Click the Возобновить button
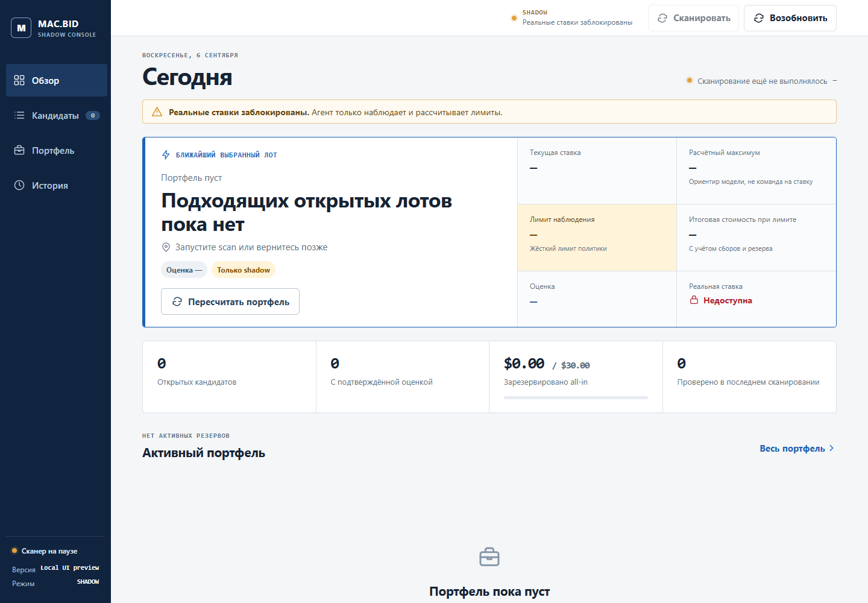Viewport: 868px width, 603px height. [x=790, y=18]
